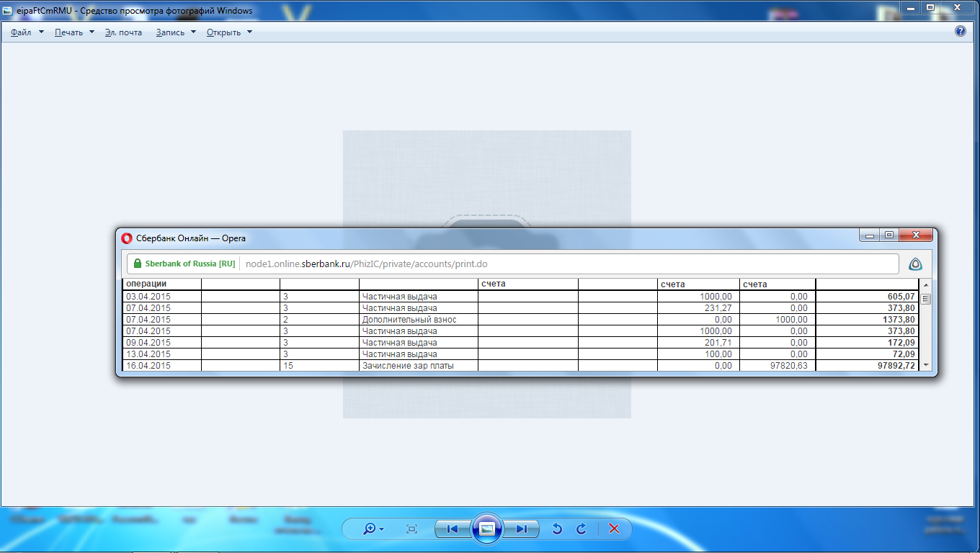Maximize the Opera Сбербанк Онлайн window
The width and height of the screenshot is (980, 553).
(889, 235)
